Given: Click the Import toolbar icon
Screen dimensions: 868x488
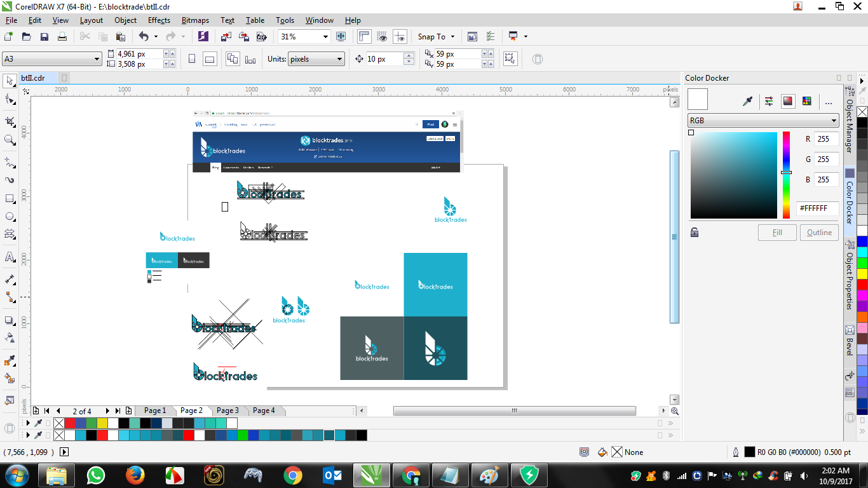Looking at the screenshot, I should pos(226,37).
